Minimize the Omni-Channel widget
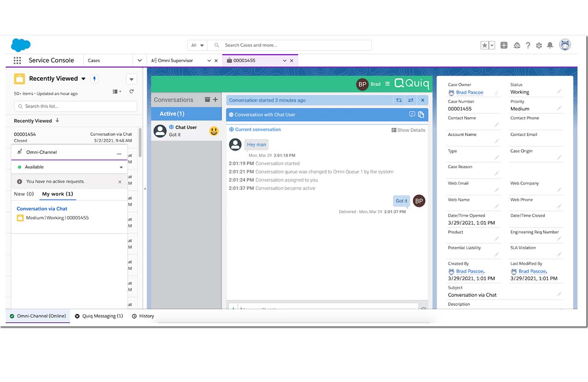This screenshot has height=382, width=588. [119, 153]
